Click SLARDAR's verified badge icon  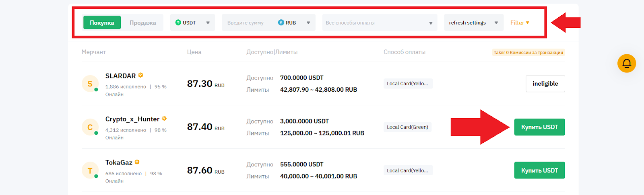[x=140, y=75]
